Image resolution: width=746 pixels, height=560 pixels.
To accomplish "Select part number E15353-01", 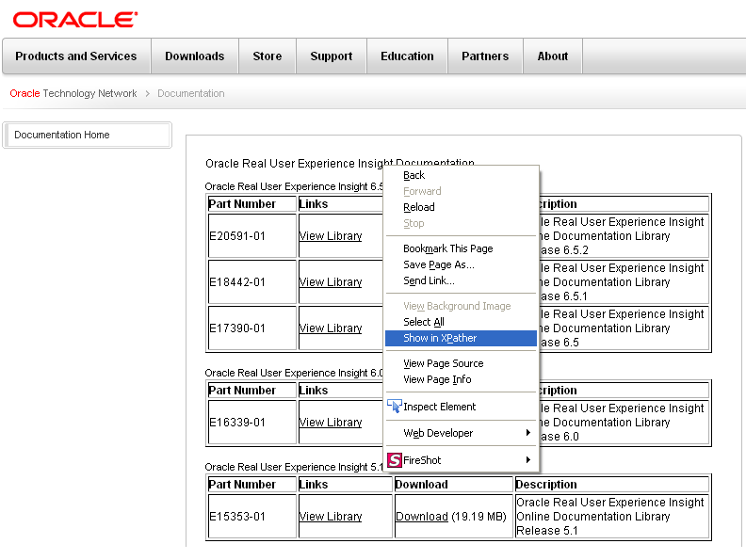I will [x=237, y=517].
